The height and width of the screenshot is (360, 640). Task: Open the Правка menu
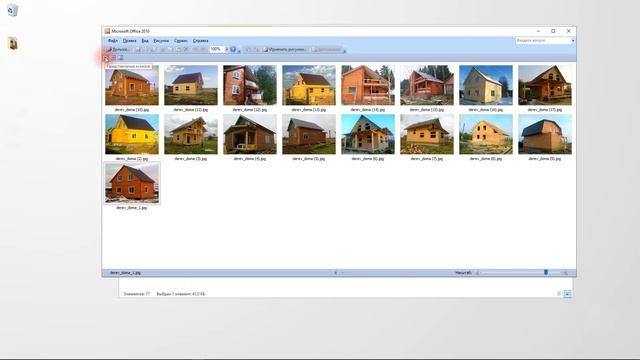pyautogui.click(x=129, y=41)
